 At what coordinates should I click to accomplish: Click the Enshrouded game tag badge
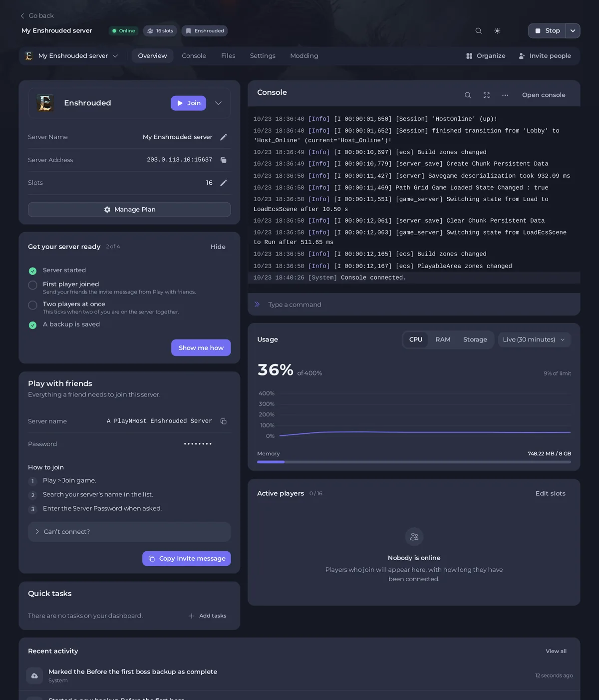click(205, 31)
